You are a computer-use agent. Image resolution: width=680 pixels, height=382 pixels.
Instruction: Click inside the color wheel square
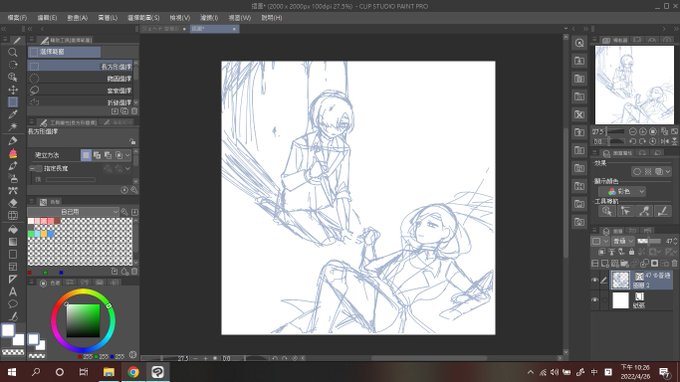(x=83, y=320)
